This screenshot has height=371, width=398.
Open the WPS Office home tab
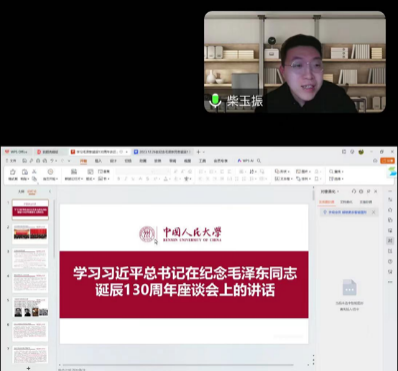16,152
